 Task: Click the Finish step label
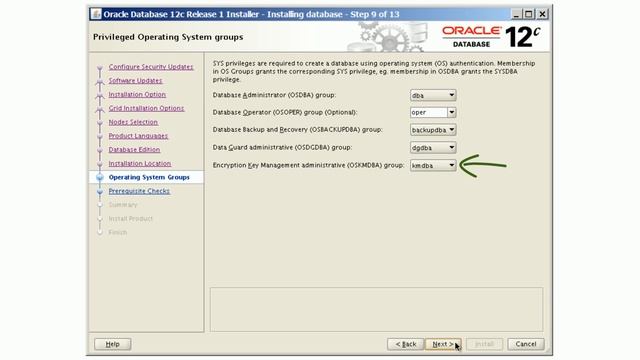118,233
